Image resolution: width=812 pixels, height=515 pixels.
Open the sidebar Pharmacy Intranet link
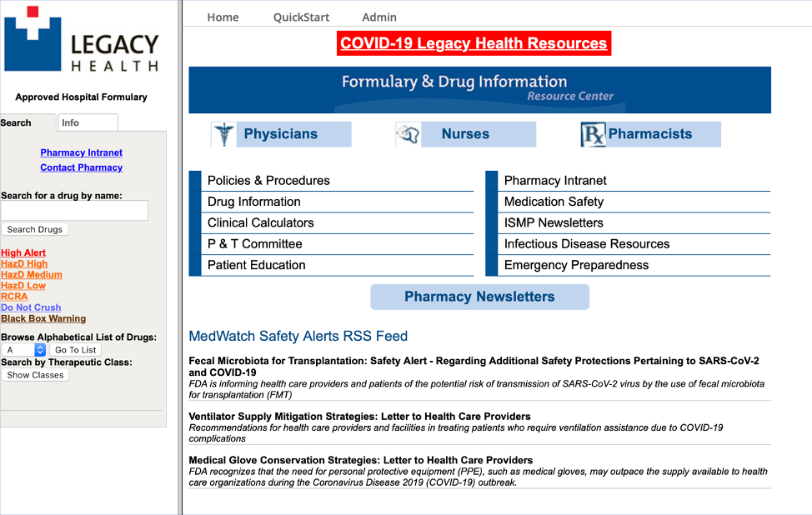(x=82, y=152)
